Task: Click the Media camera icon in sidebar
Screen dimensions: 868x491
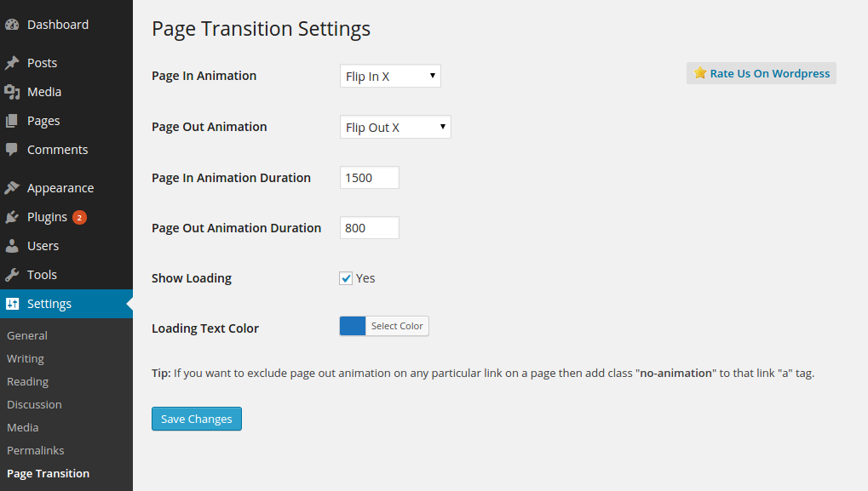Action: [x=12, y=92]
